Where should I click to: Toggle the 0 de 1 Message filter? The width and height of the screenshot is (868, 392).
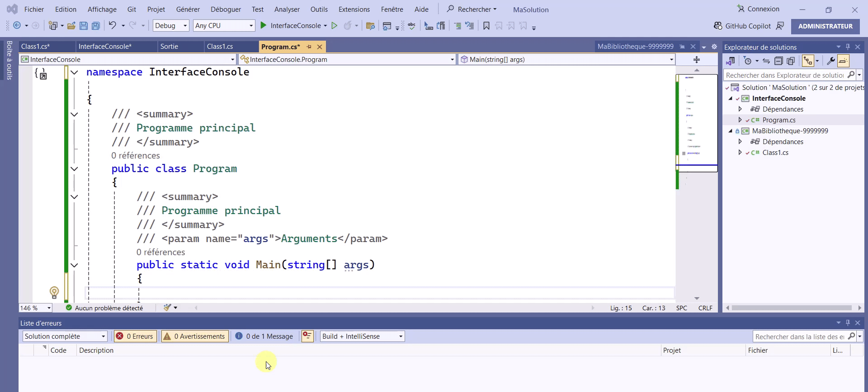(264, 336)
